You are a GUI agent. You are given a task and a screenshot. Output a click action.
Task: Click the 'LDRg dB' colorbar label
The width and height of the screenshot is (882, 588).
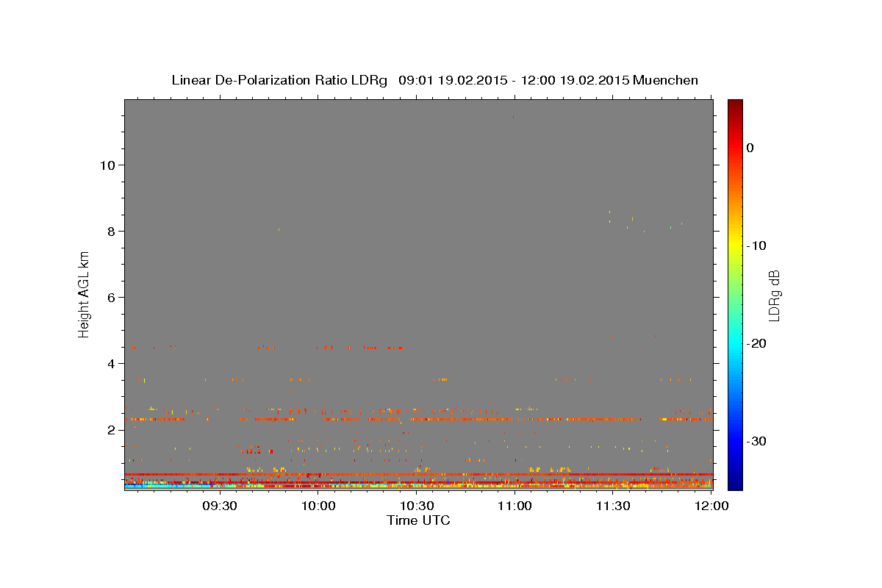(x=774, y=295)
